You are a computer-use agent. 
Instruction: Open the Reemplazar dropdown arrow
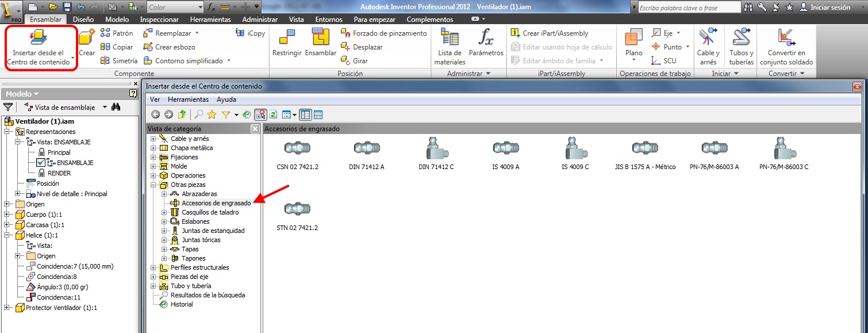pyautogui.click(x=197, y=33)
